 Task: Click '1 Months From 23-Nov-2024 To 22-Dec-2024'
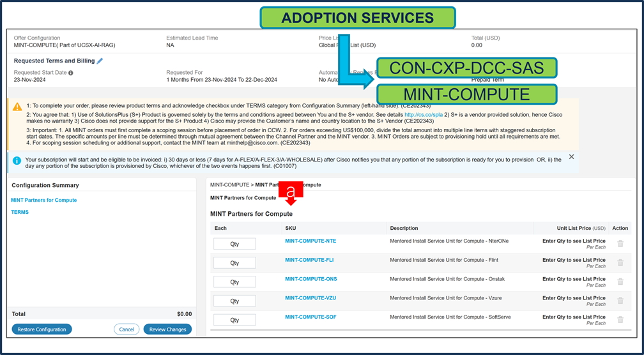pos(221,80)
